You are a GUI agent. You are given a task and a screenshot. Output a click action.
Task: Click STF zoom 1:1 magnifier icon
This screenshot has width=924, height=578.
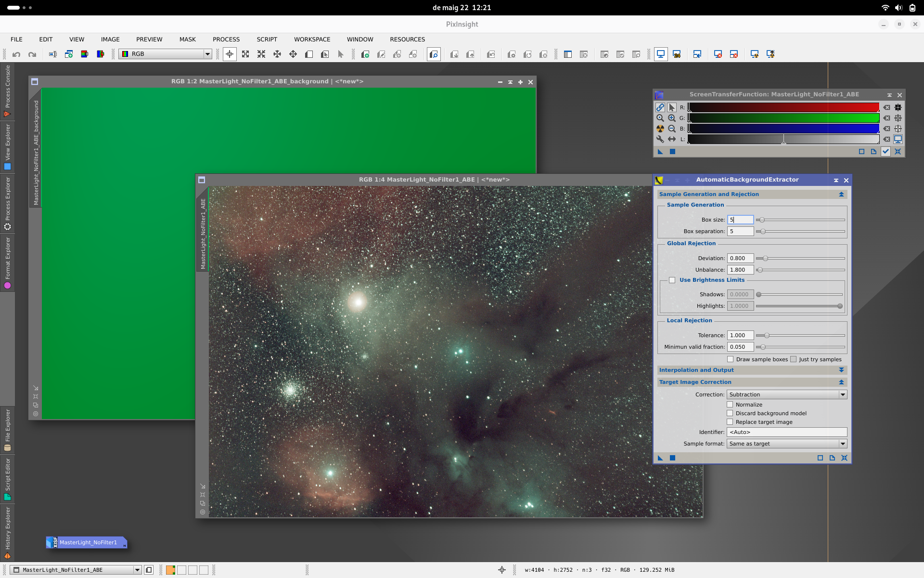click(660, 118)
